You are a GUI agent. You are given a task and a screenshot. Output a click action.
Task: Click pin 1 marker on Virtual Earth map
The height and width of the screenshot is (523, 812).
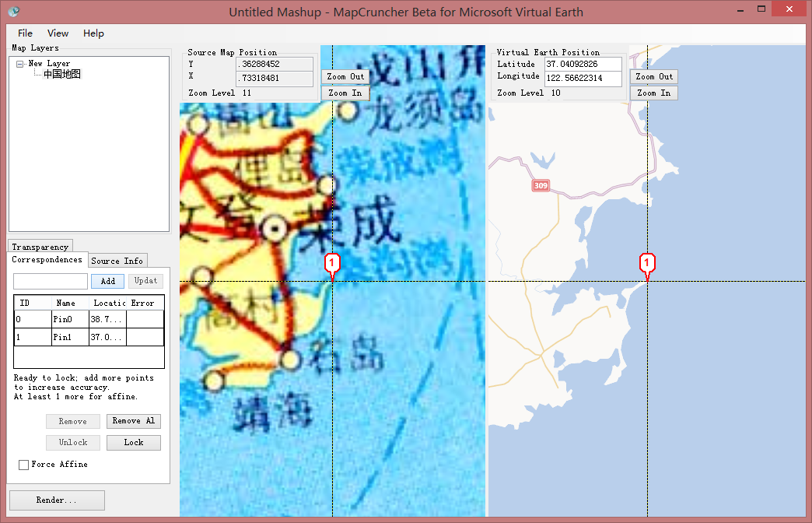point(647,266)
